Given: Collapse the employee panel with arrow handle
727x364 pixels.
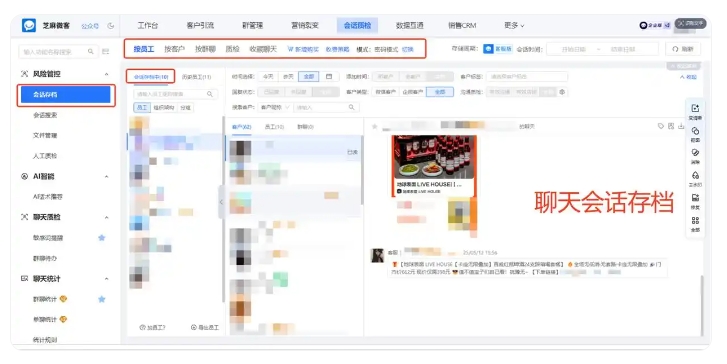Looking at the screenshot, I should click(221, 202).
